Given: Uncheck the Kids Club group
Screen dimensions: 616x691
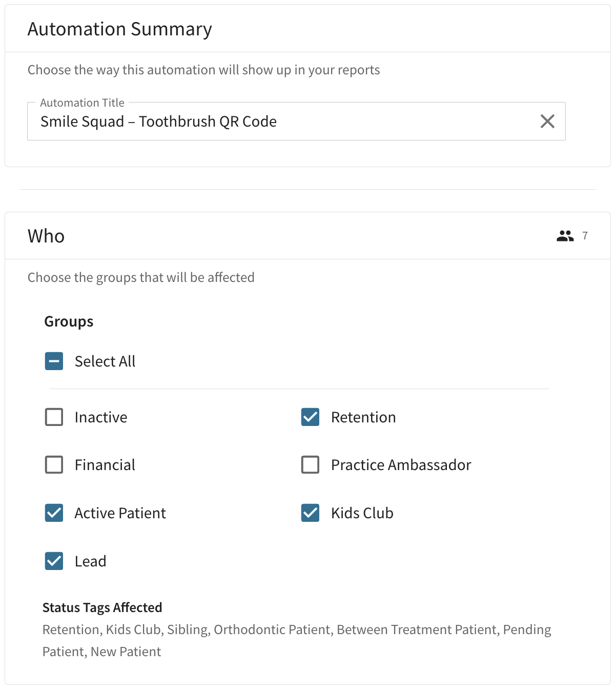Looking at the screenshot, I should pyautogui.click(x=310, y=513).
